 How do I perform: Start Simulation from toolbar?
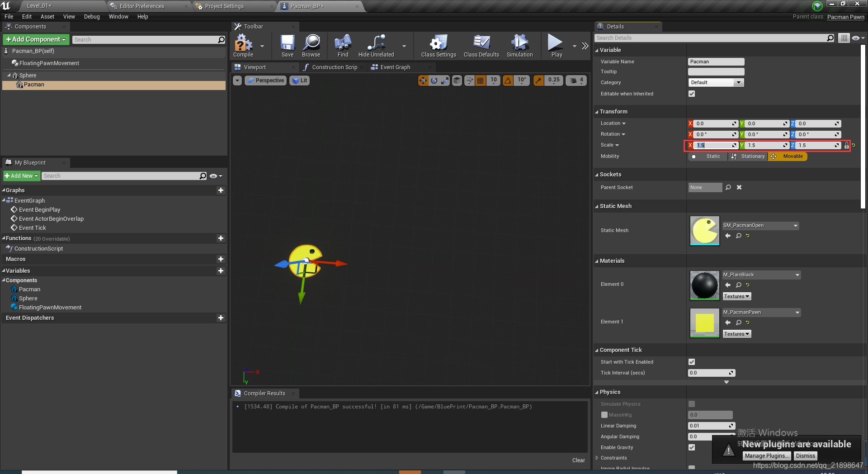(x=519, y=46)
